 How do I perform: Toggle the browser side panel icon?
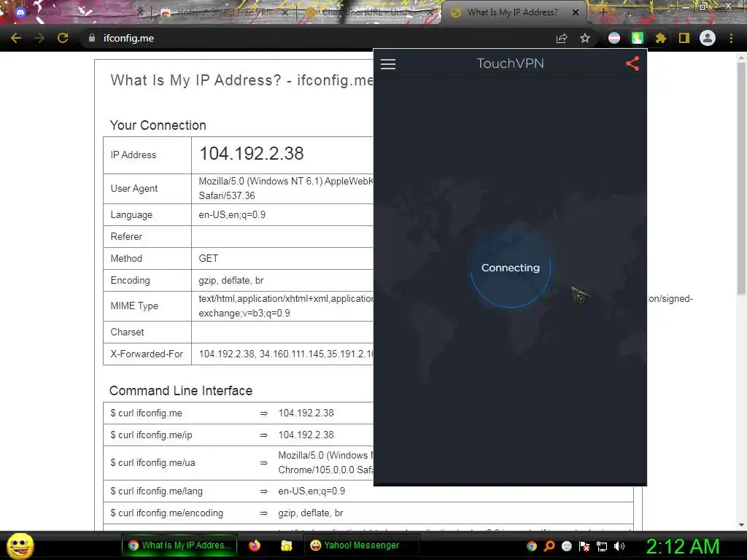684,38
